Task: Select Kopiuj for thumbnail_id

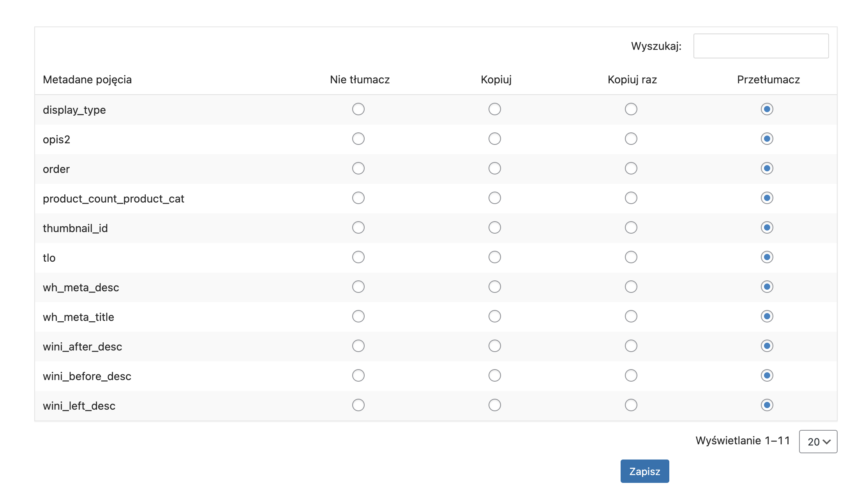Action: click(495, 227)
